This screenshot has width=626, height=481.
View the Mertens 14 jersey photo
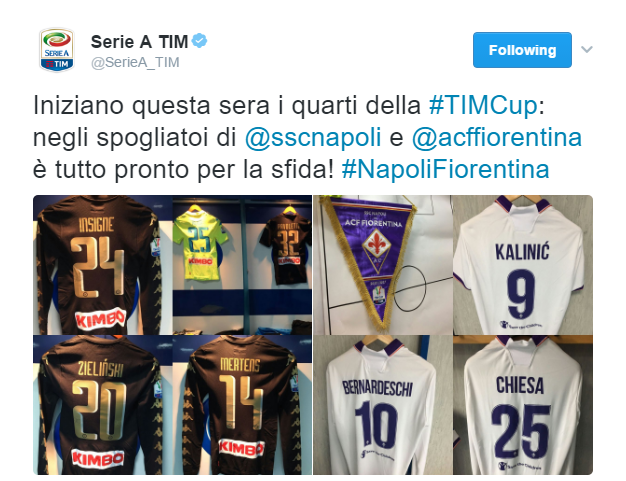coord(242,405)
